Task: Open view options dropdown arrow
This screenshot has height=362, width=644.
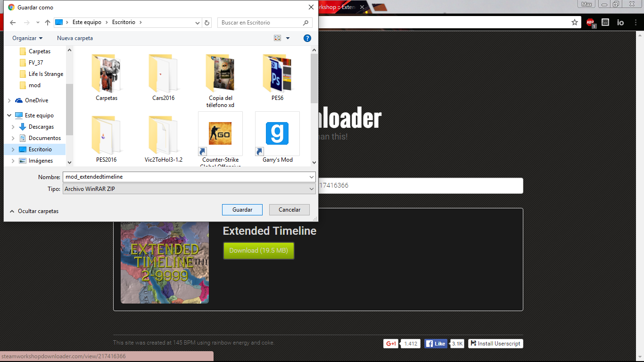Action: click(288, 38)
